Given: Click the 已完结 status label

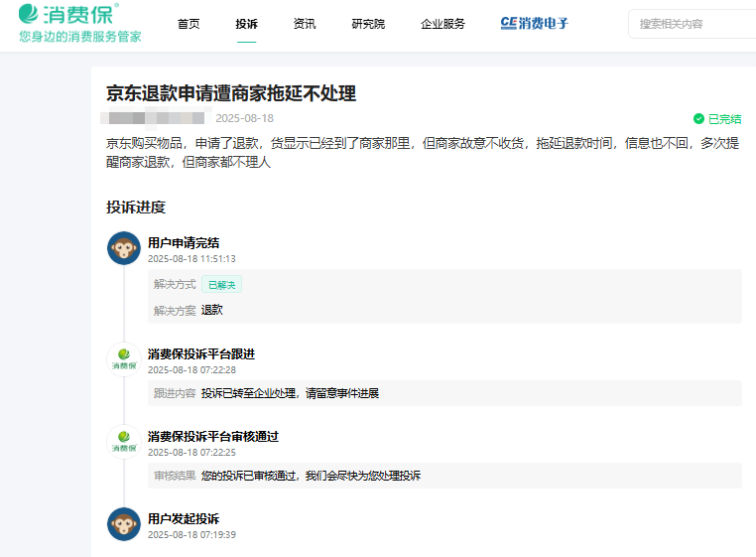Looking at the screenshot, I should tap(724, 119).
